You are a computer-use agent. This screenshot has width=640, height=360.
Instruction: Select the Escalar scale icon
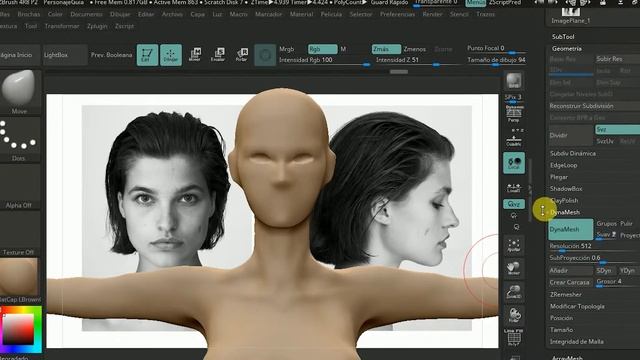coord(218,55)
